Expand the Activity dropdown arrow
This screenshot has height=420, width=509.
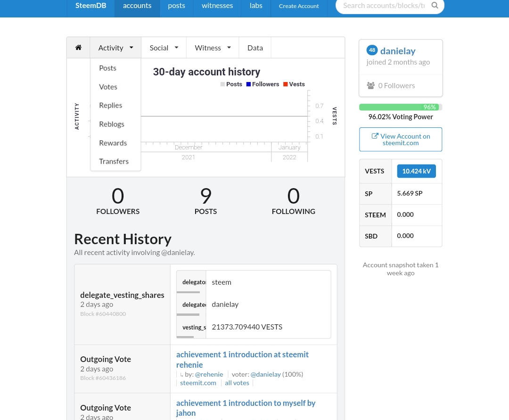tap(131, 48)
